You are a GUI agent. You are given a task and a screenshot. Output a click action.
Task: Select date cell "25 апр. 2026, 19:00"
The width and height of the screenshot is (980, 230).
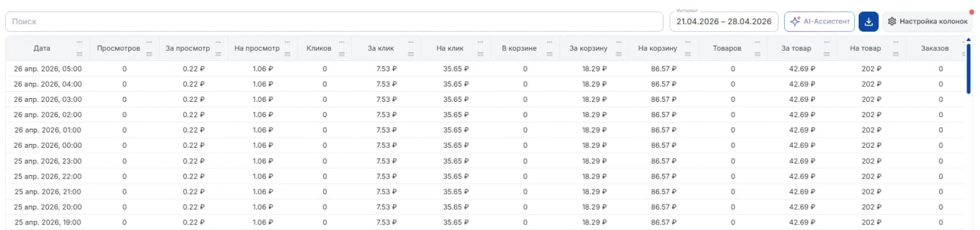click(48, 222)
